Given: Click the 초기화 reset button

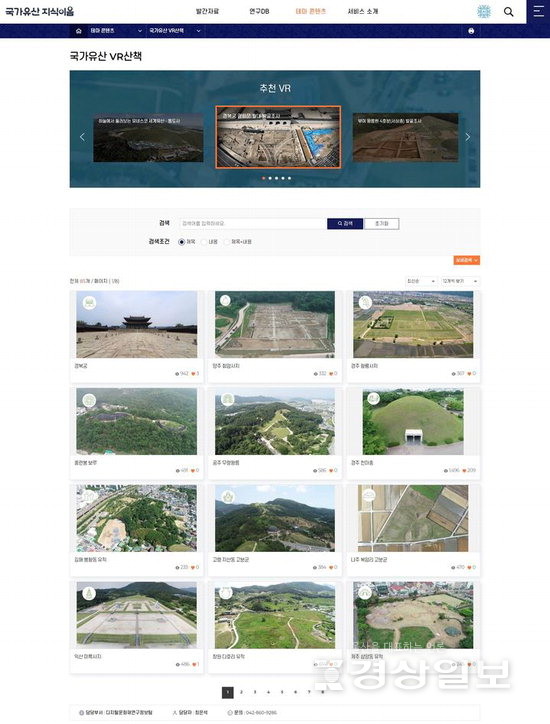Looking at the screenshot, I should click(x=381, y=223).
